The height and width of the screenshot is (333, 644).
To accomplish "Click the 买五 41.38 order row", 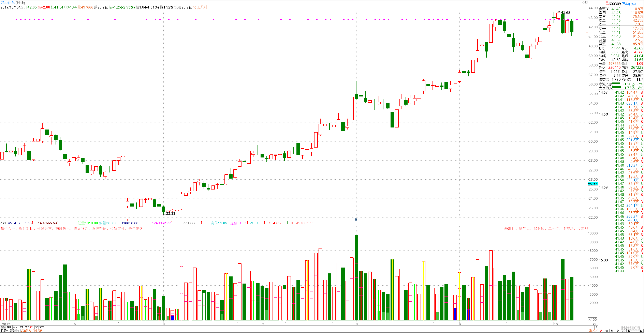I will pos(621,44).
